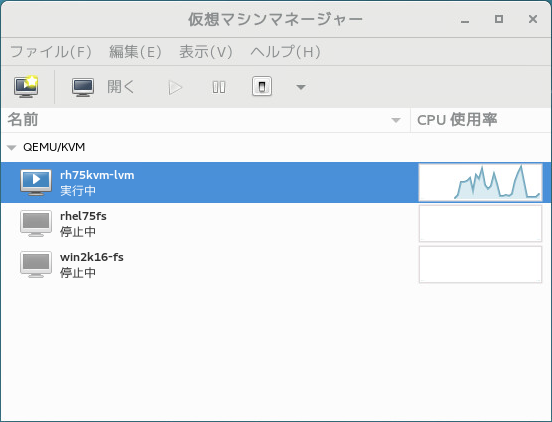Click the run virtual machine play icon

175,87
